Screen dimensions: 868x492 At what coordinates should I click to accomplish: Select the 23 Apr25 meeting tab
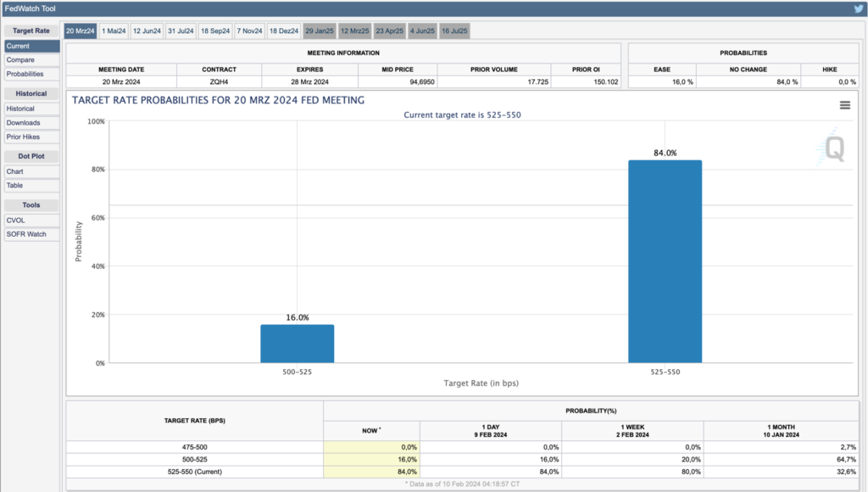[x=390, y=31]
